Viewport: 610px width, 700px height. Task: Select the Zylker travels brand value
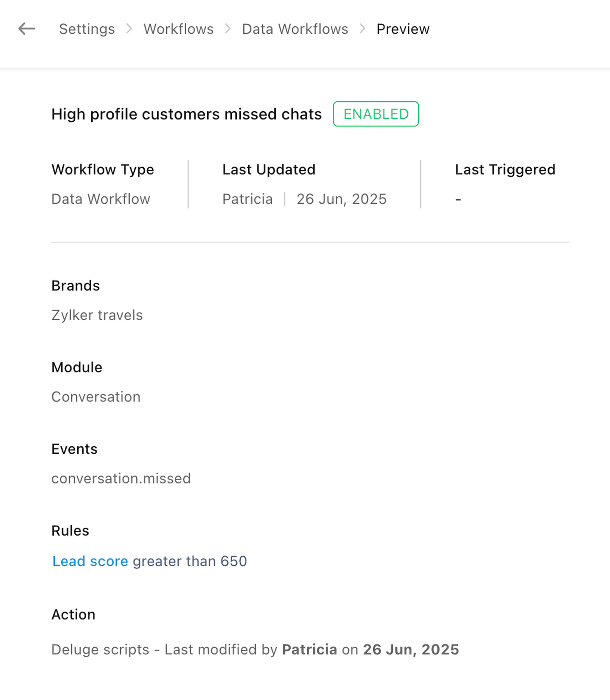pyautogui.click(x=97, y=315)
